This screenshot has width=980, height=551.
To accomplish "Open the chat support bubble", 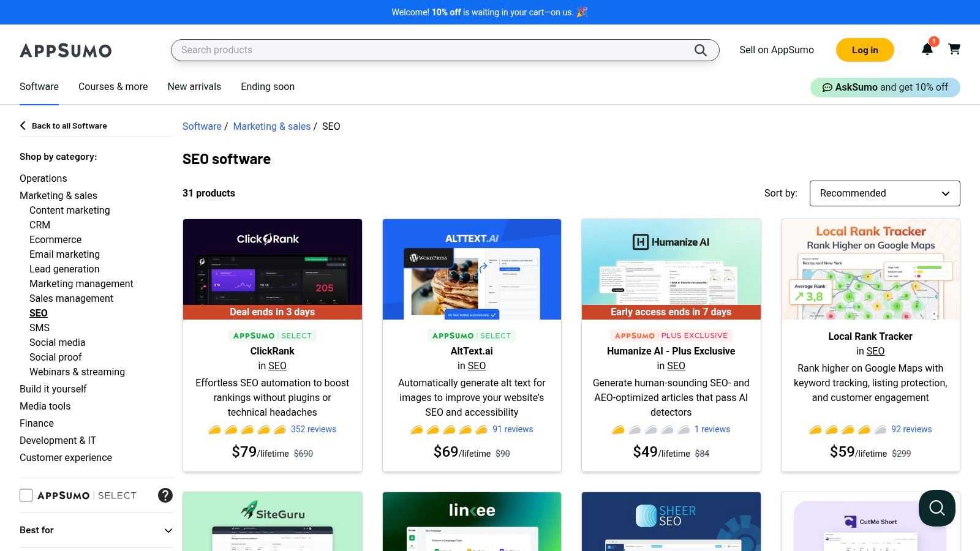I will (937, 508).
